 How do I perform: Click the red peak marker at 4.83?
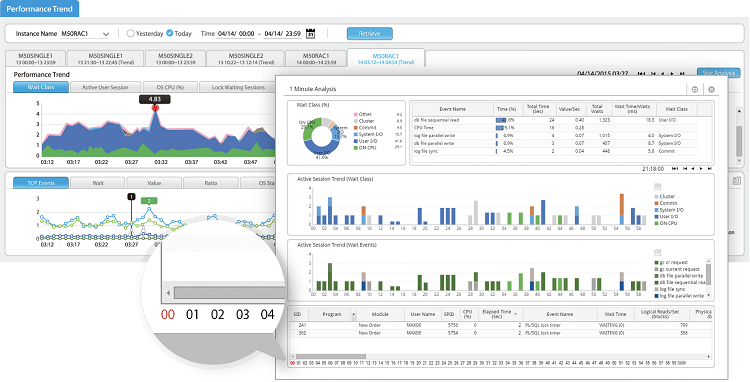click(154, 109)
